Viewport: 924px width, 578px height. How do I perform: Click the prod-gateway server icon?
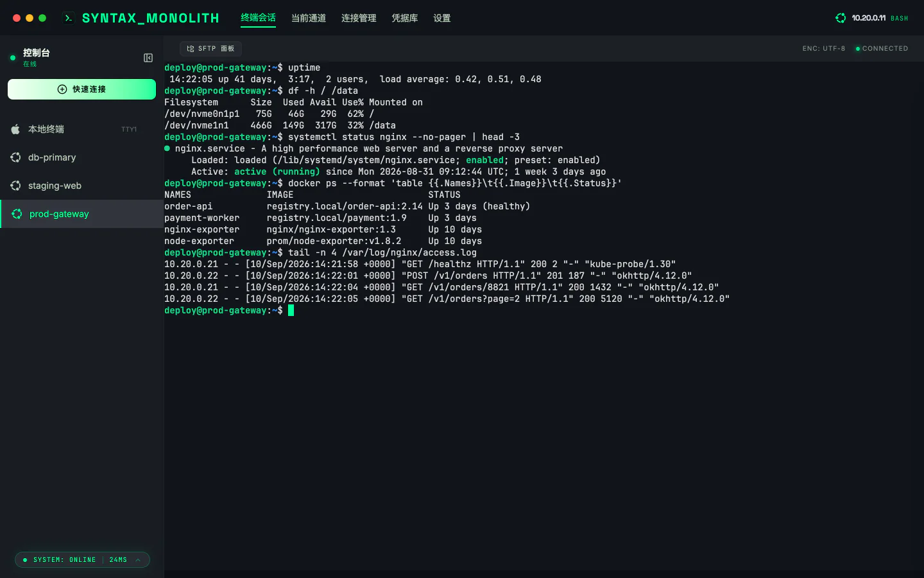coord(17,214)
